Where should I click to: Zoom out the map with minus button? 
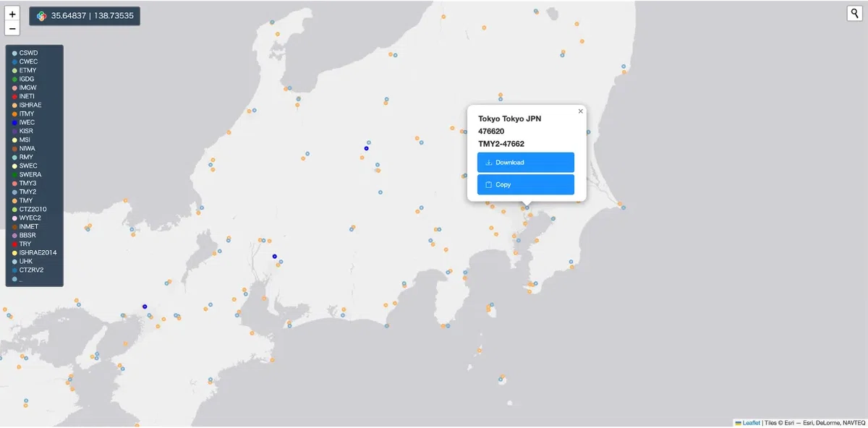tap(12, 29)
